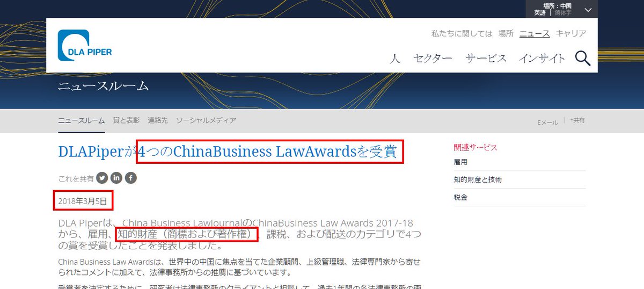Switch language to 简体字
This screenshot has height=289, width=644.
click(x=563, y=13)
